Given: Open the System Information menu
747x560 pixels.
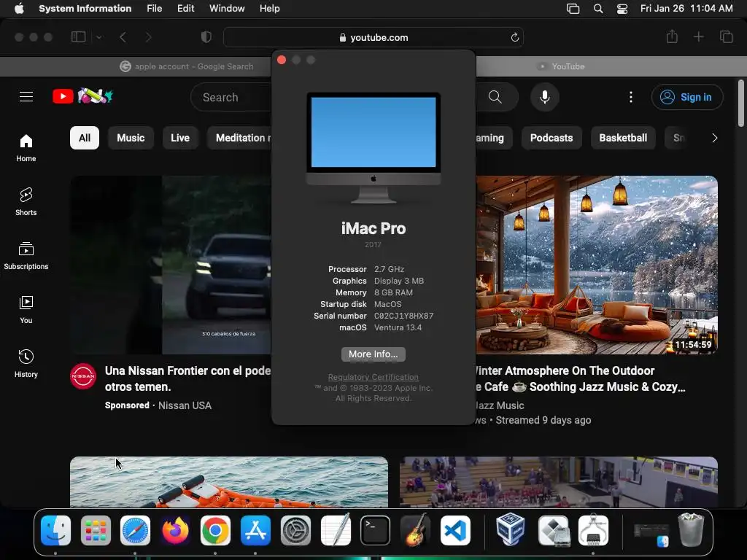Looking at the screenshot, I should pos(85,8).
